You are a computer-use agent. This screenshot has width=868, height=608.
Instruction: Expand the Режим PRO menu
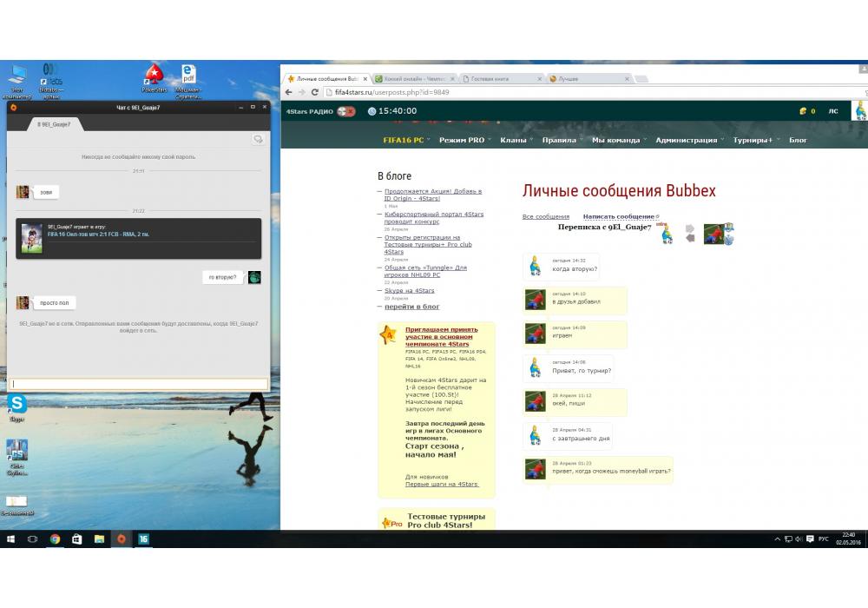463,140
